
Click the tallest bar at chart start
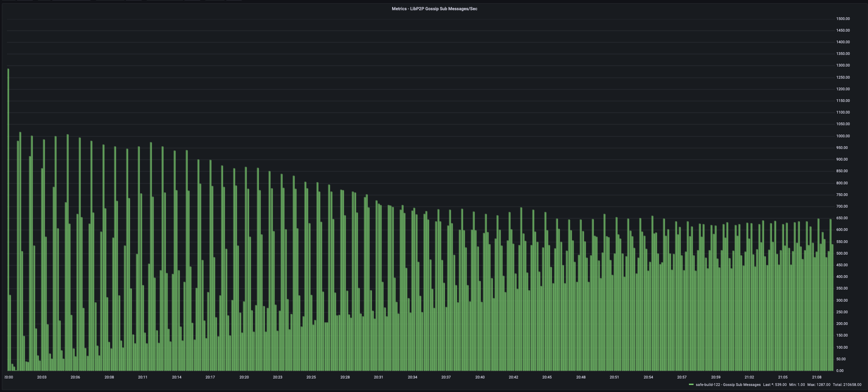[8, 220]
